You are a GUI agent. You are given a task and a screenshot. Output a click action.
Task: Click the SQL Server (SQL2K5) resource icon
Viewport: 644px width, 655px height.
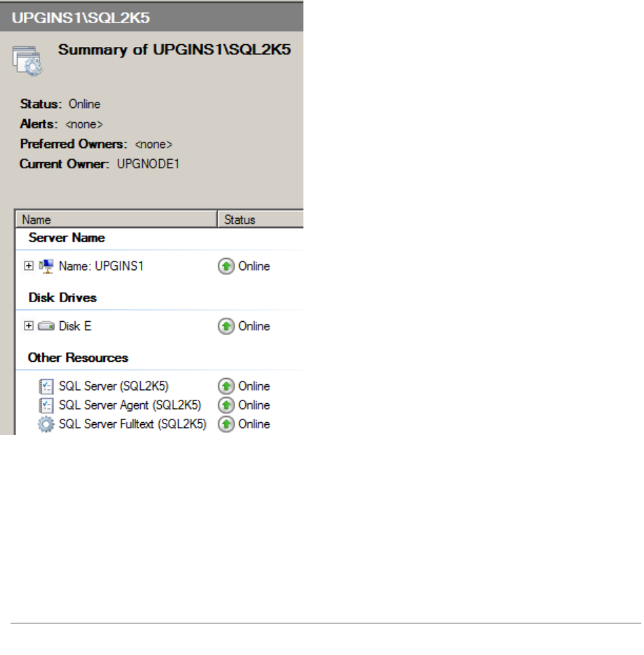46,386
